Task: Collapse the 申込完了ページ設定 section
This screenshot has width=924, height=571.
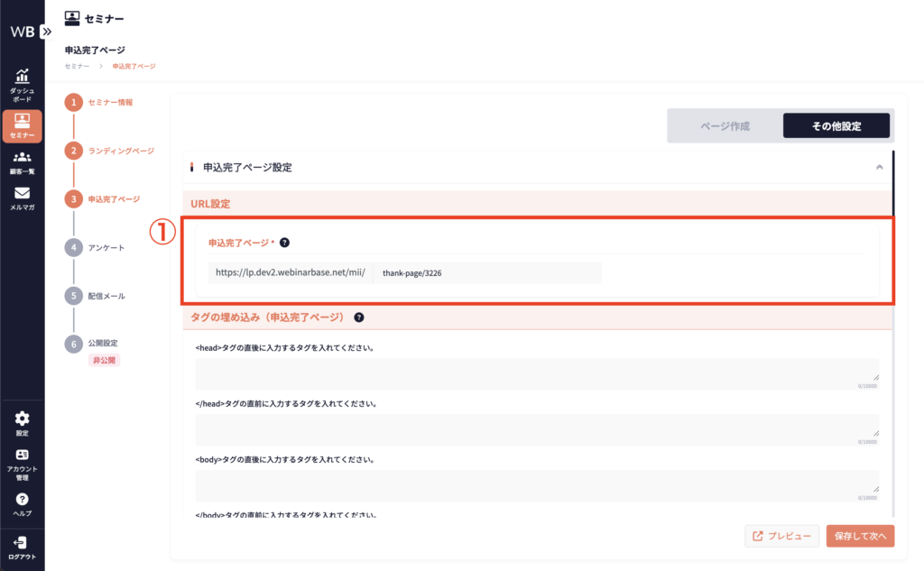Action: pyautogui.click(x=879, y=167)
